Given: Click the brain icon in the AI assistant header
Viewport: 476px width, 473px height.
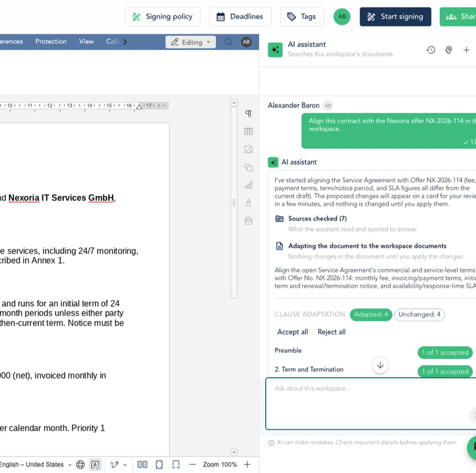Looking at the screenshot, I should [449, 50].
